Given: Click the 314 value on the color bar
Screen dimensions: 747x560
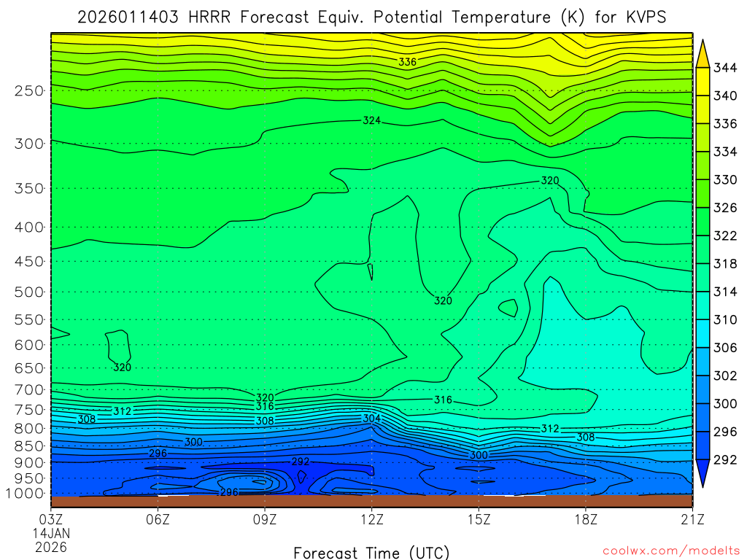Looking at the screenshot, I should (725, 292).
